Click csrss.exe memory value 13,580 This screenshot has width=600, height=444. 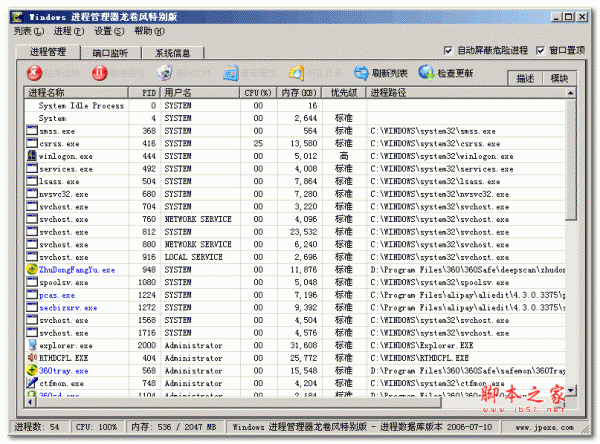point(303,143)
